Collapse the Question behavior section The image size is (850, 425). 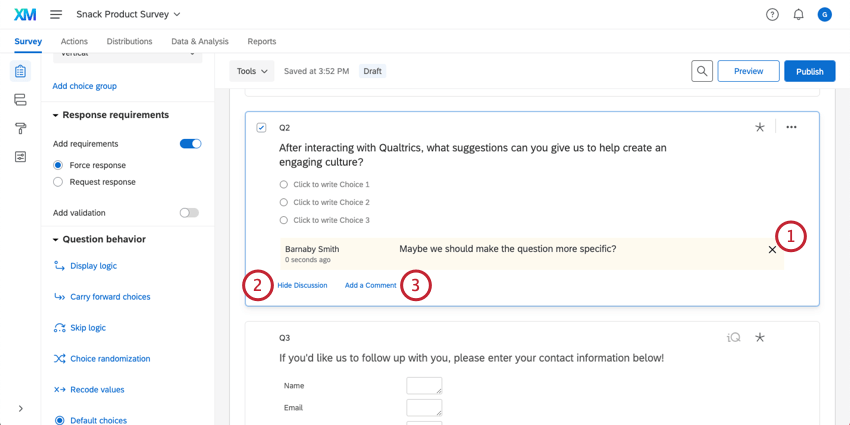tap(56, 240)
